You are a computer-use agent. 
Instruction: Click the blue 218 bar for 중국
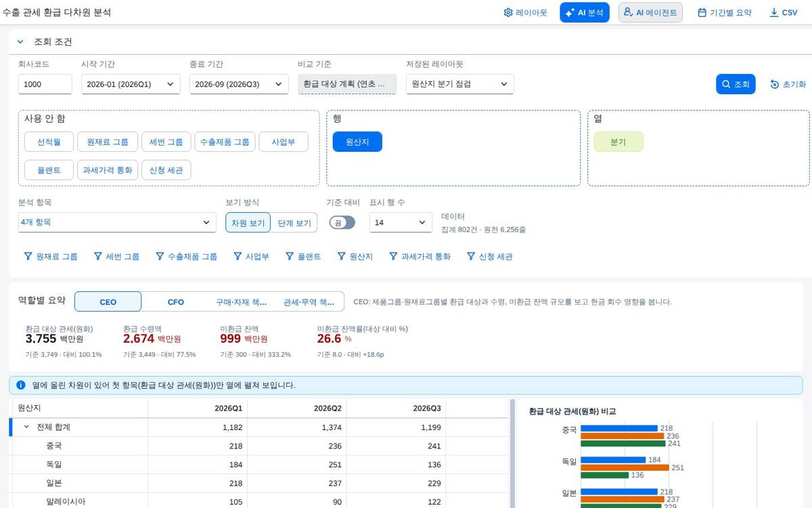pyautogui.click(x=619, y=428)
